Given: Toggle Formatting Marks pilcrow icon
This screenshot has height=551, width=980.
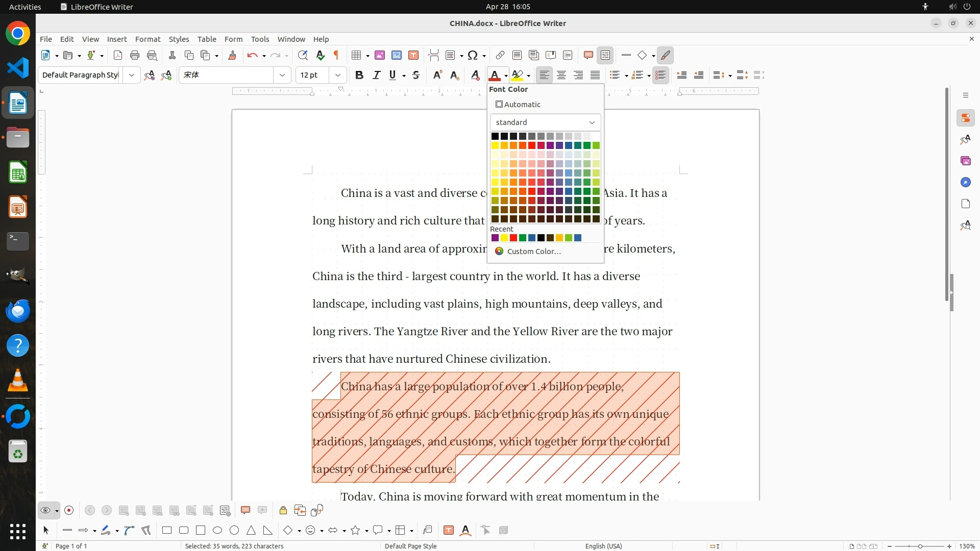Looking at the screenshot, I should pyautogui.click(x=336, y=55).
